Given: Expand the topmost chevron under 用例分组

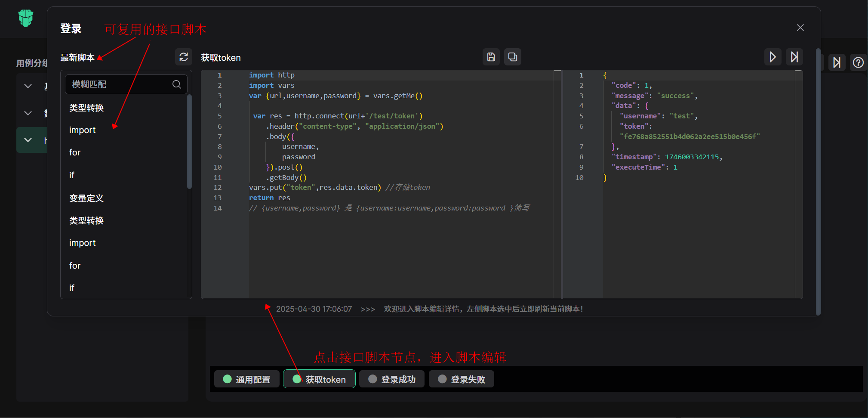Looking at the screenshot, I should [28, 86].
